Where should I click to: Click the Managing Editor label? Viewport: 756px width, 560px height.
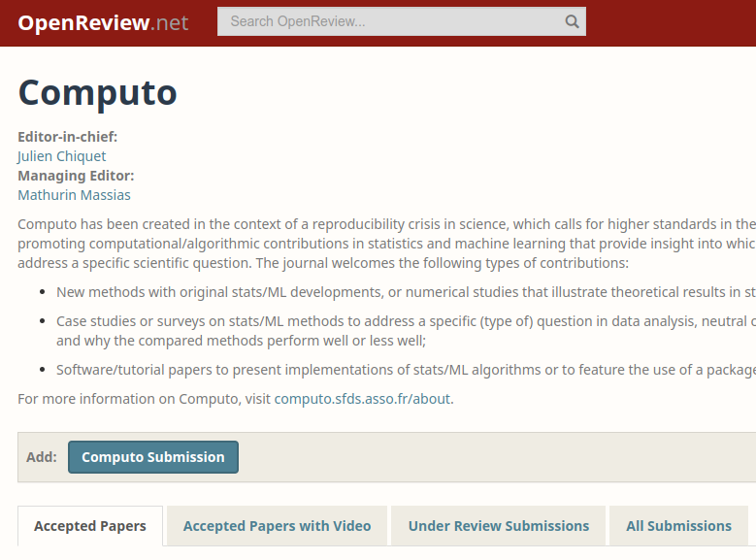(x=76, y=176)
